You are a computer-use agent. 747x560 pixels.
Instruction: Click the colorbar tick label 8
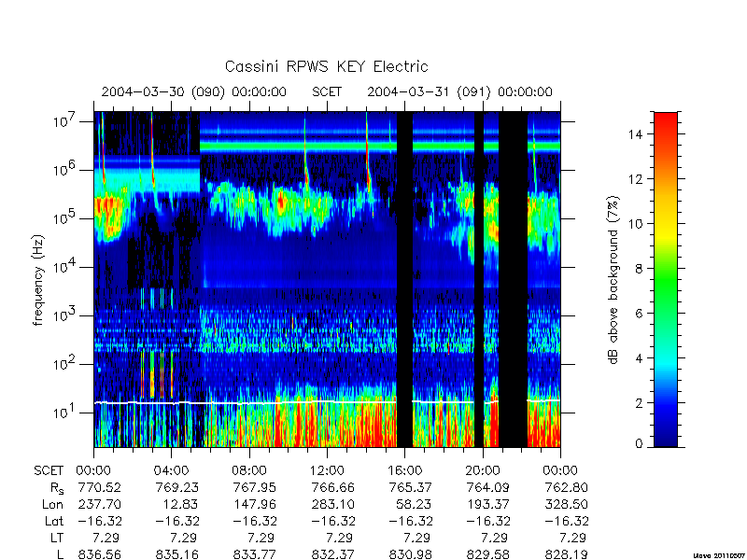(x=639, y=269)
